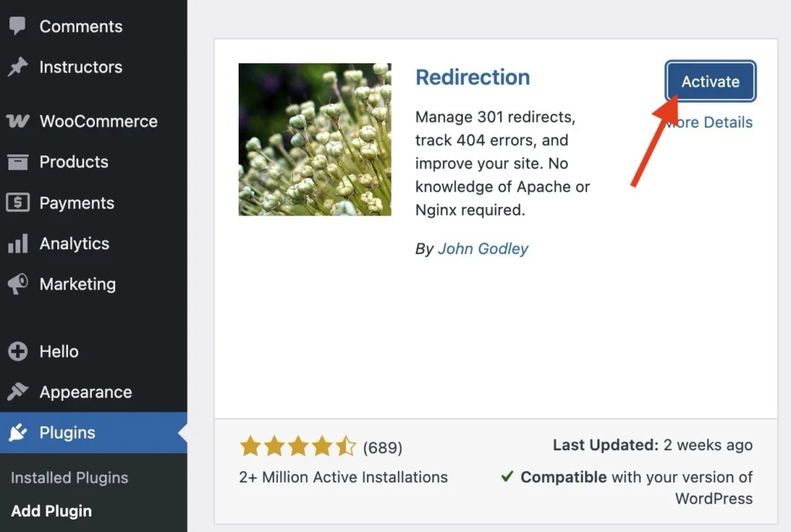Image resolution: width=791 pixels, height=532 pixels.
Task: Open the Marketing menu text label
Action: click(x=77, y=284)
